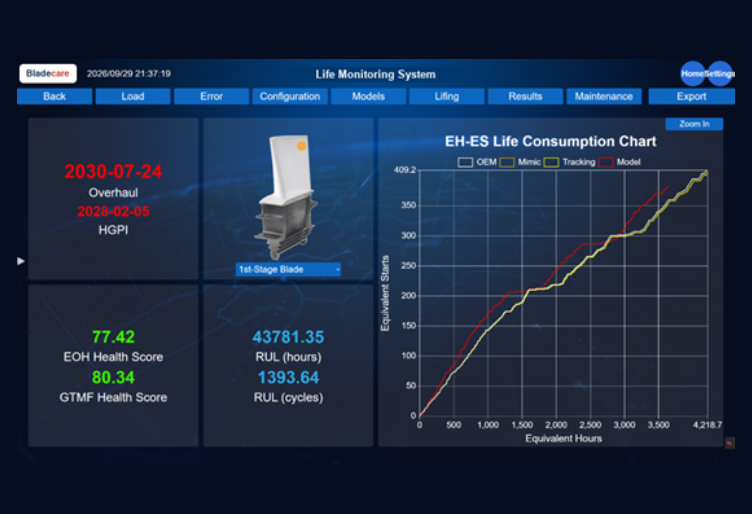
Task: Click the Mimic legend color box
Action: (x=507, y=162)
